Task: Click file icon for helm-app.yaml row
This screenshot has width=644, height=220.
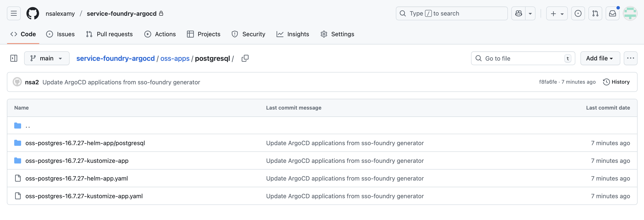Action: (18, 178)
